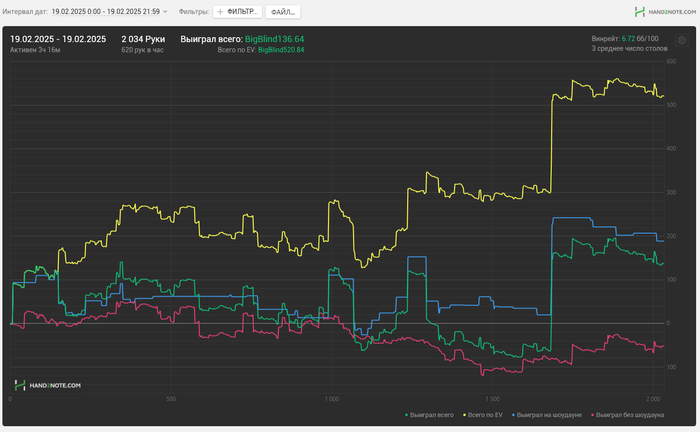Open the date interval dropdown
700x432 pixels.
[109, 12]
